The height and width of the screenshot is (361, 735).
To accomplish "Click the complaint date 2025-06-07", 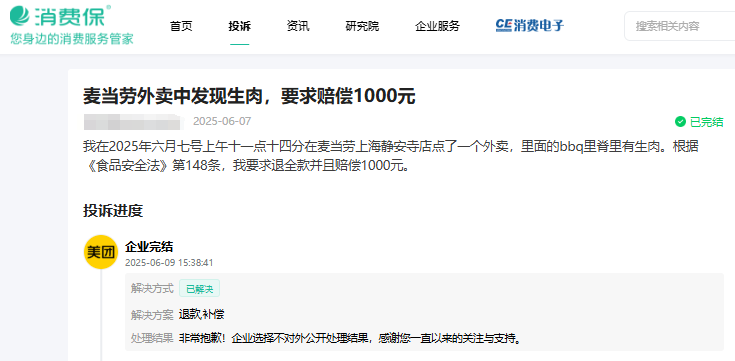I will [222, 121].
